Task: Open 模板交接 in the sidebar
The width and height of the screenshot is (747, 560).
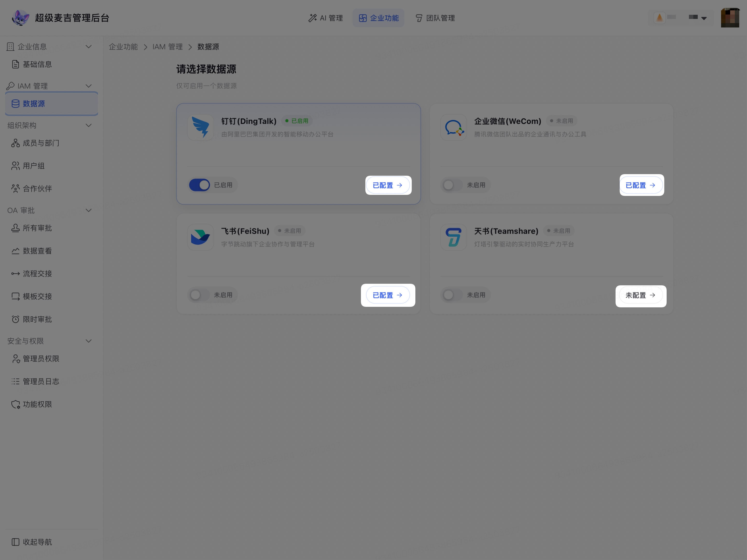Action: [51, 296]
